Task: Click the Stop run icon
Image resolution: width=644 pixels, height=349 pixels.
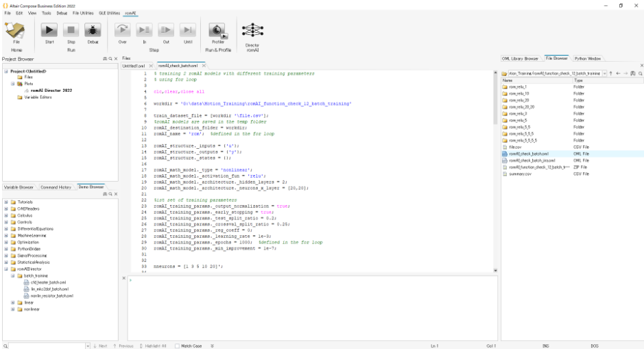Action: pyautogui.click(x=71, y=30)
